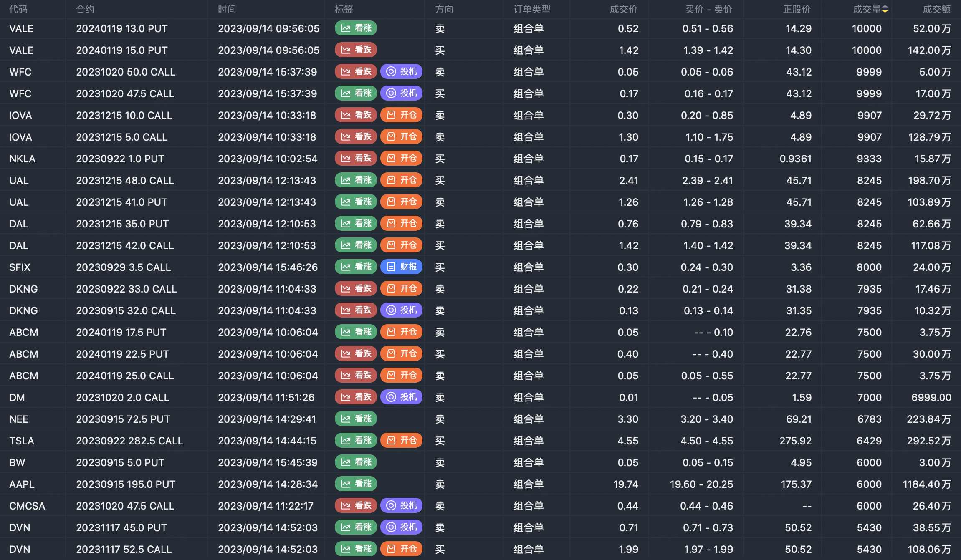Click the earnings tag on SFIX 3.5 CALL row
Screen dimensions: 961x560
point(401,267)
